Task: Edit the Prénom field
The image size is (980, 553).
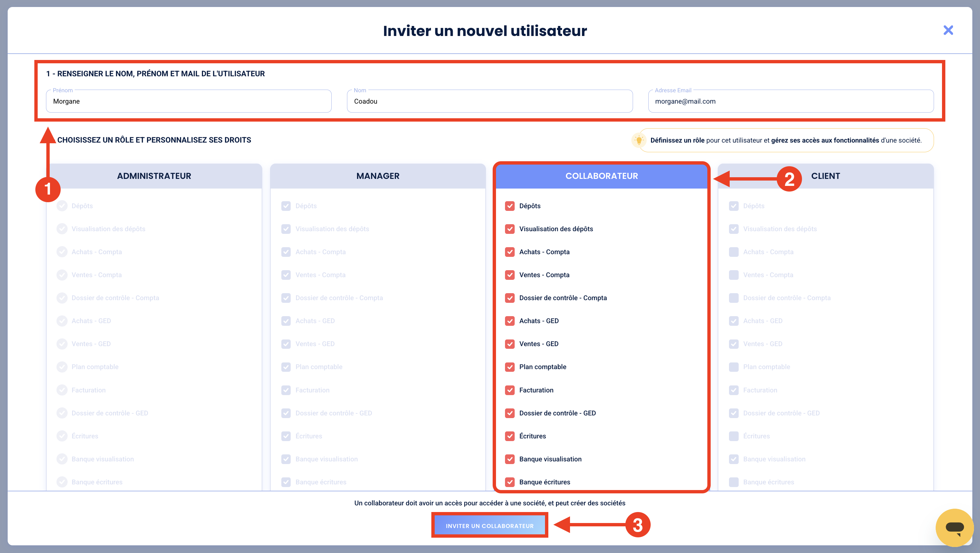Action: pos(189,101)
